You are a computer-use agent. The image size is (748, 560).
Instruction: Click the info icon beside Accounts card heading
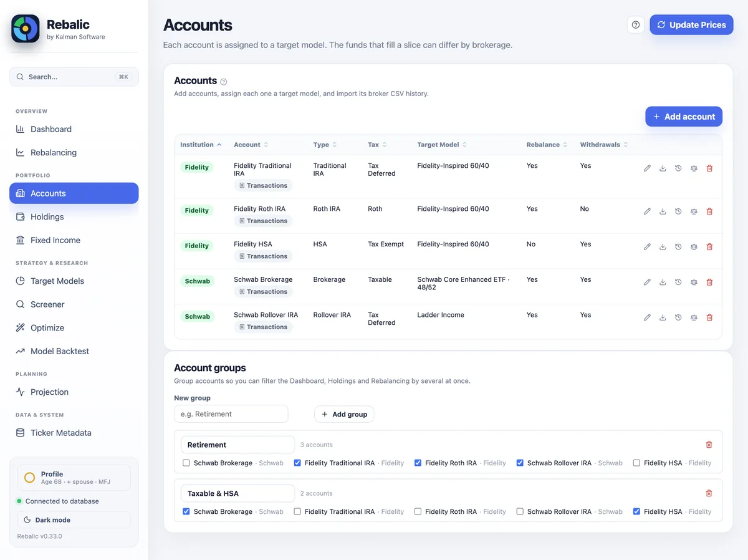[224, 82]
